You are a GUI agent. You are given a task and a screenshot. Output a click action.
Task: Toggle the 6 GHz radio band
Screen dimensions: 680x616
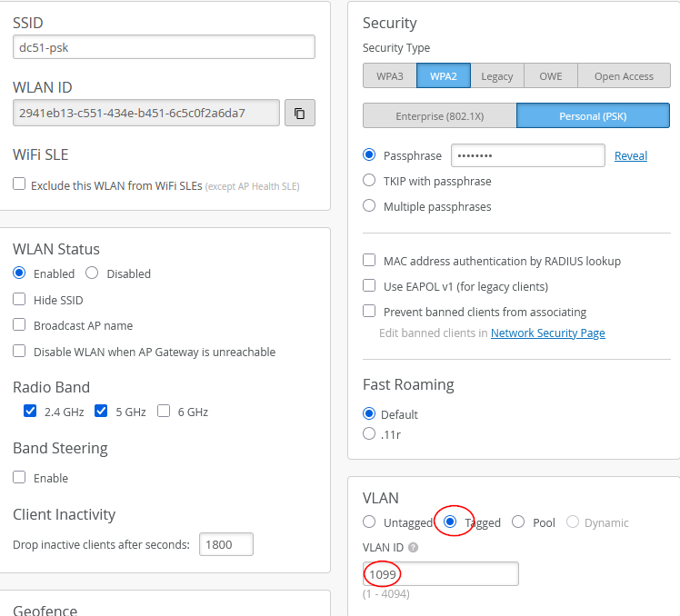point(164,411)
